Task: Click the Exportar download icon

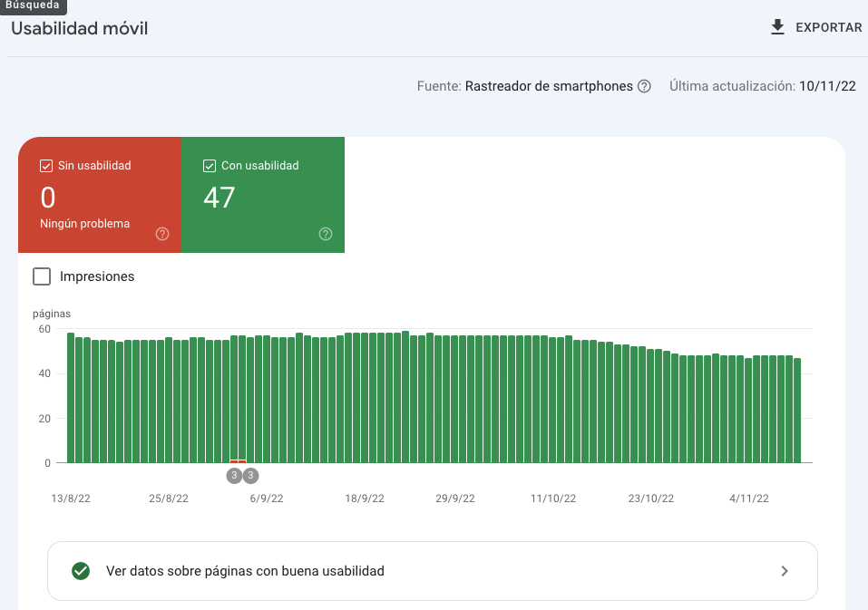Action: pos(777,27)
